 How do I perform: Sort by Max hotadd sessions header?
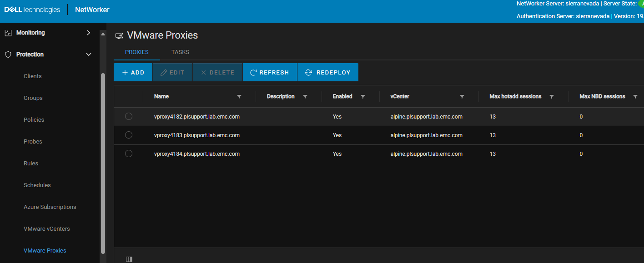point(515,96)
